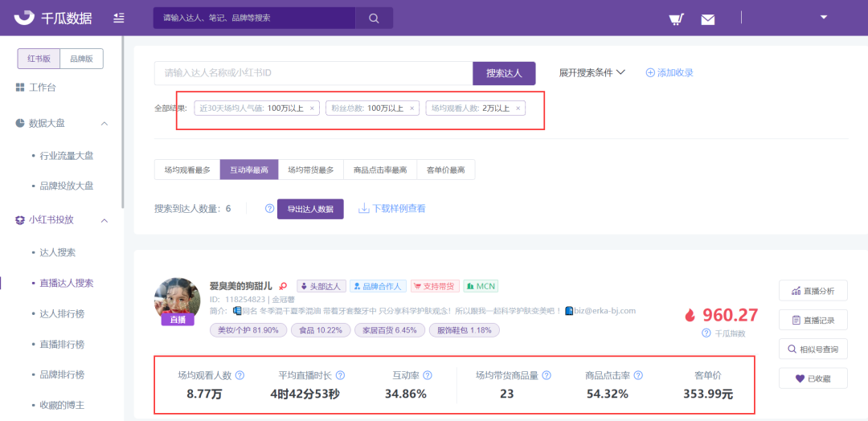Remove the 粉丝总数 100万以上 filter tag
This screenshot has height=421, width=868.
412,108
